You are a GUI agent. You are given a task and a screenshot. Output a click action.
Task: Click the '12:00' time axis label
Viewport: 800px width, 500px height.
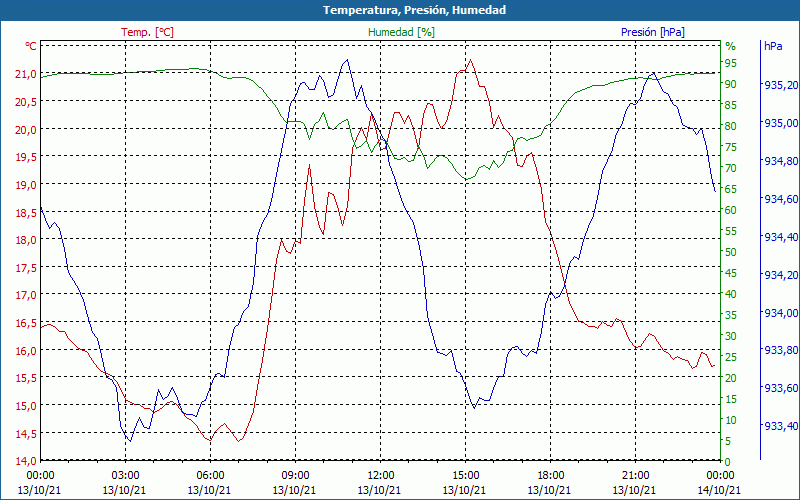point(380,476)
